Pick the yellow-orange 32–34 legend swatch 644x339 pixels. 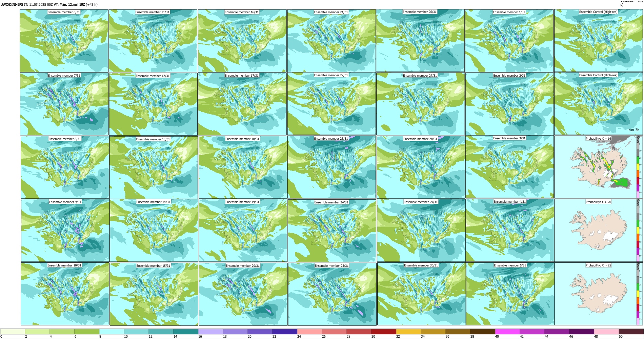408,332
